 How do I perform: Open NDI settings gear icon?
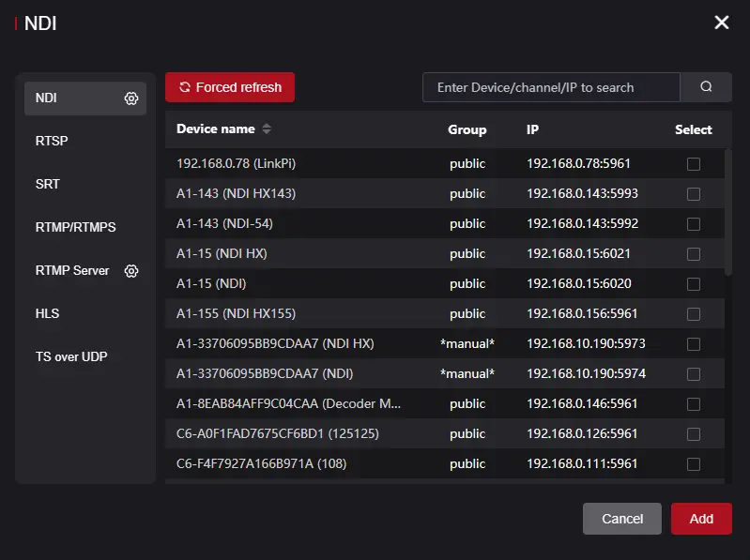point(131,98)
